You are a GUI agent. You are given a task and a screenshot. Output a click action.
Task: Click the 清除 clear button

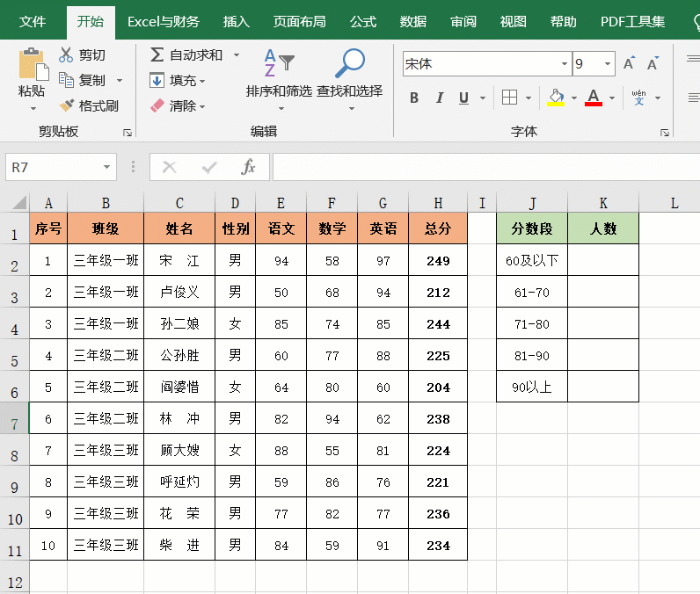[x=177, y=105]
